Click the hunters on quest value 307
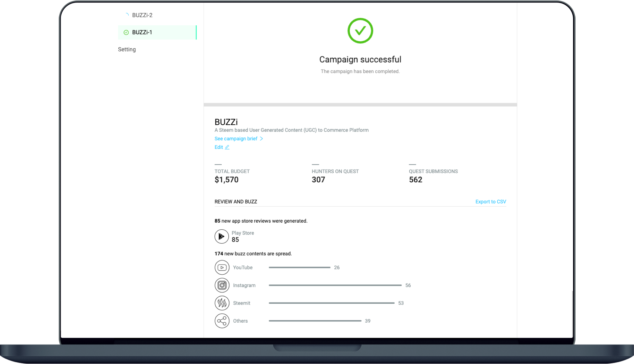The image size is (634, 364). [318, 180]
